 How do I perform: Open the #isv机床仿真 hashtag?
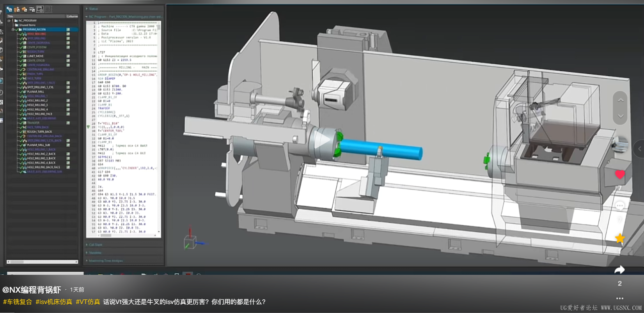54,302
